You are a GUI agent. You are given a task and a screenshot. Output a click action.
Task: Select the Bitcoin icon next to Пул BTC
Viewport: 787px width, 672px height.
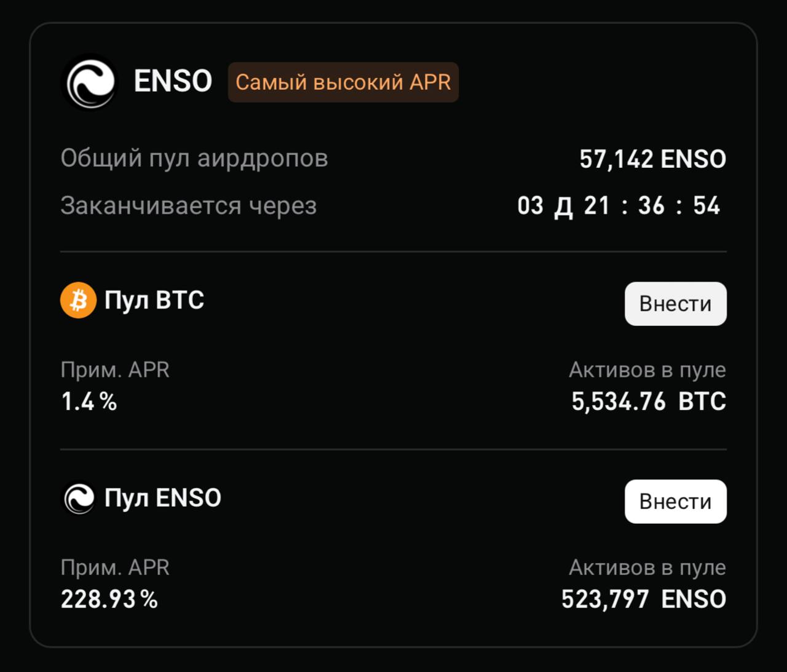(77, 300)
